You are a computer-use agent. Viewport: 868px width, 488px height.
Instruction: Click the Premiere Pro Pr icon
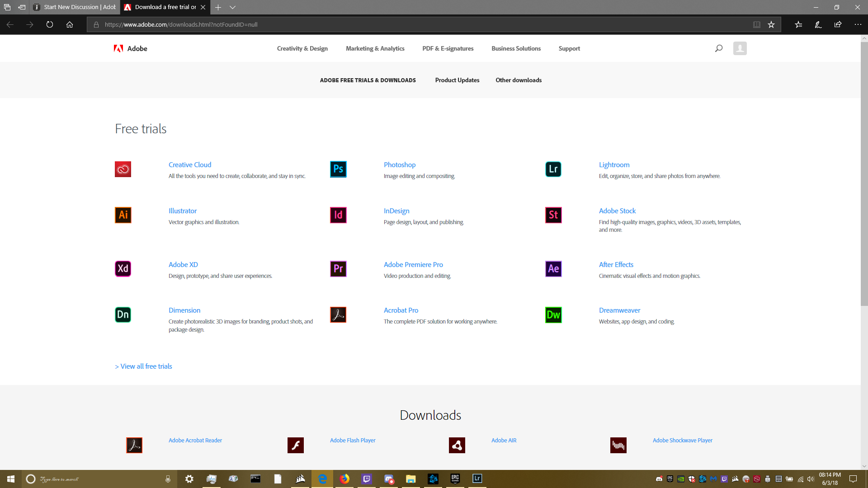338,269
